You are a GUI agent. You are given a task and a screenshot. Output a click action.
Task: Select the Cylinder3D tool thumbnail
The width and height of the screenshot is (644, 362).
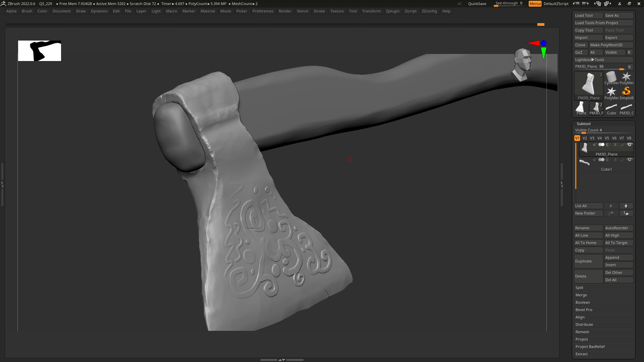tap(611, 78)
